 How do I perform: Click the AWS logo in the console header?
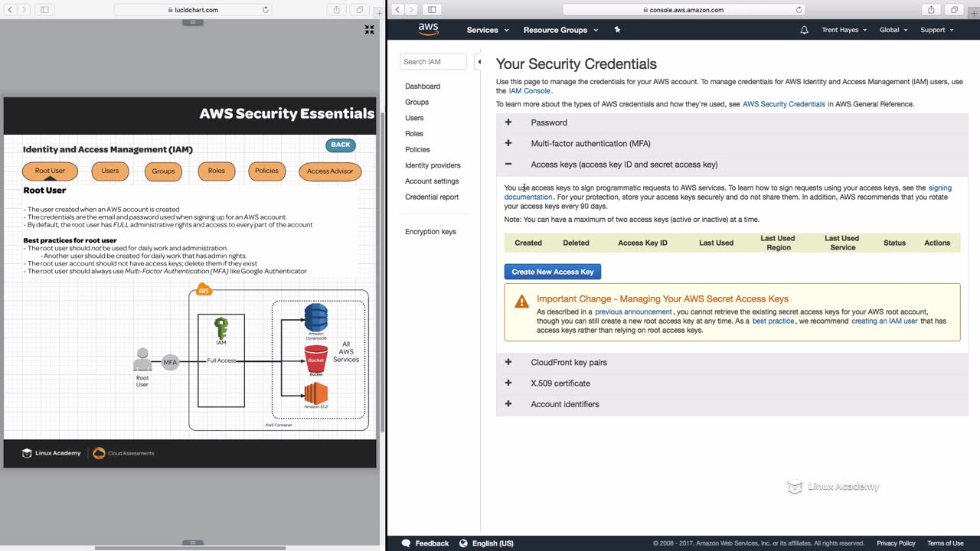[x=428, y=29]
